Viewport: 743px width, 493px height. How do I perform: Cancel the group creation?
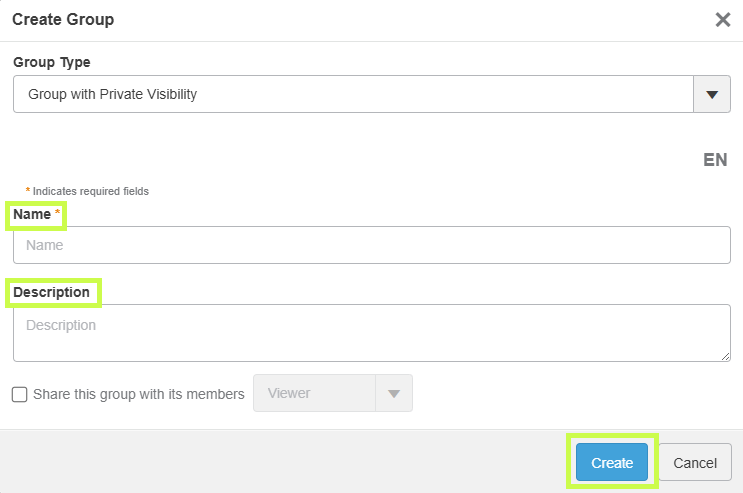coord(695,462)
